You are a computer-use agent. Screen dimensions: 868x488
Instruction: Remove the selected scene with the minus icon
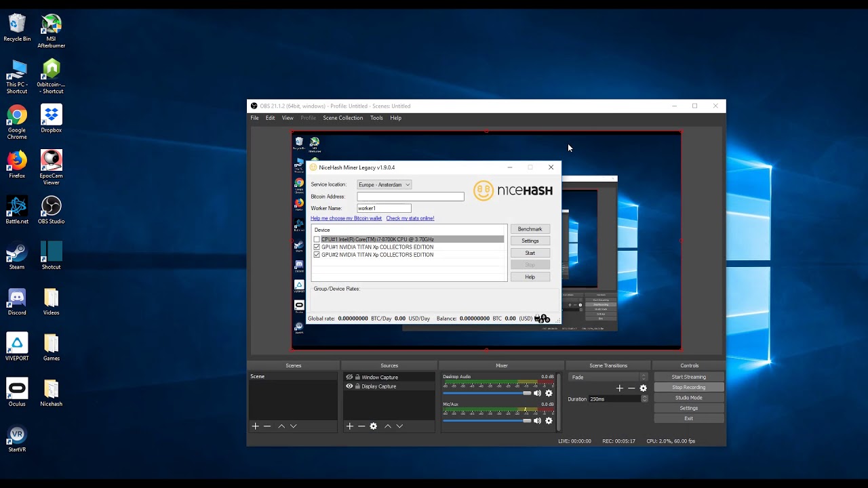pos(267,426)
